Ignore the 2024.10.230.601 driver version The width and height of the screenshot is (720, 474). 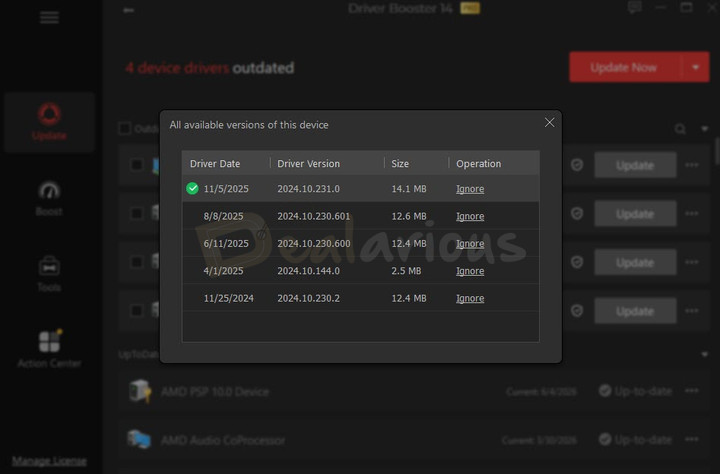(x=470, y=216)
